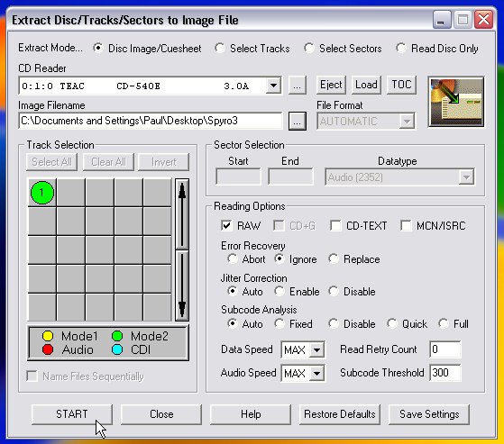Open CD reader options ellipsis button
504x444 pixels.
(298, 86)
